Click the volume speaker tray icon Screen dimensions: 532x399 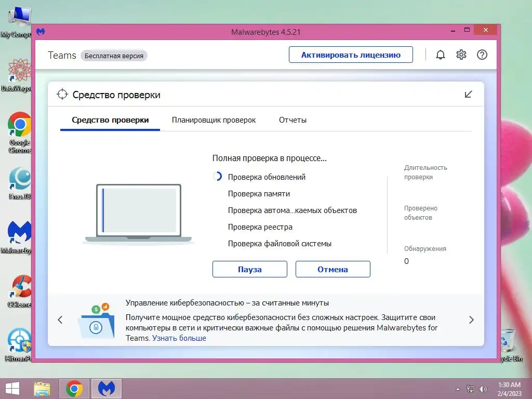(x=483, y=389)
